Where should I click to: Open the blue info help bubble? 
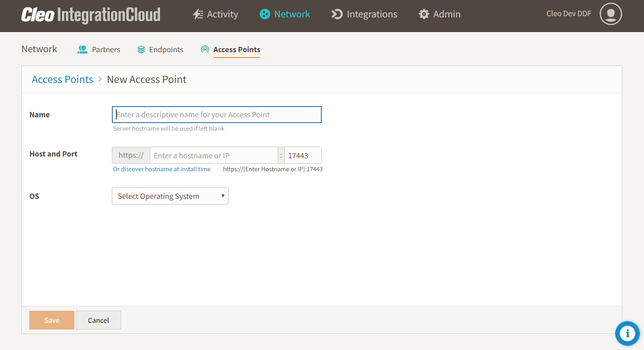point(627,333)
